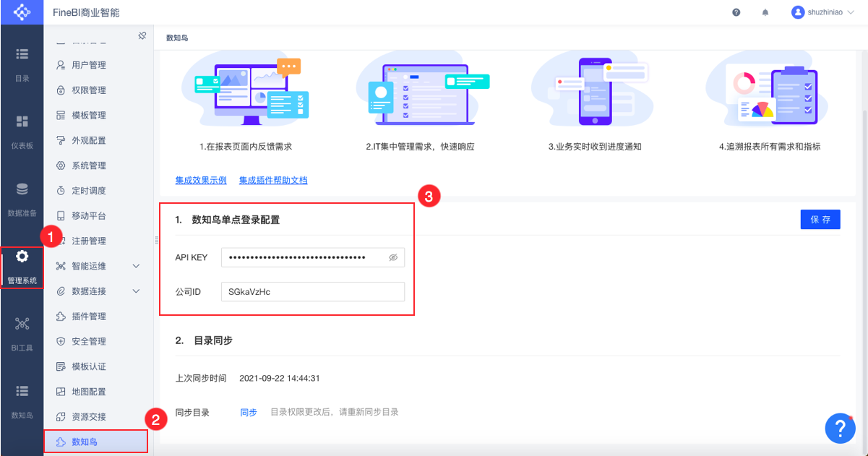The height and width of the screenshot is (456, 868).
Task: Click the 定时调度 clock icon
Action: point(61,191)
